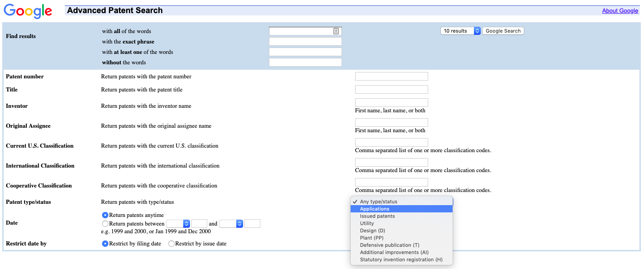Screen dimensions: 644x269
Task: Click the start year input field
Action: [x=199, y=224]
